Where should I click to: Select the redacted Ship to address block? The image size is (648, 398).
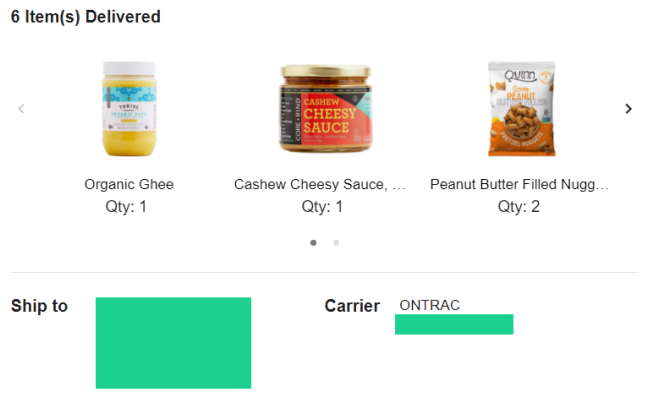[x=173, y=343]
